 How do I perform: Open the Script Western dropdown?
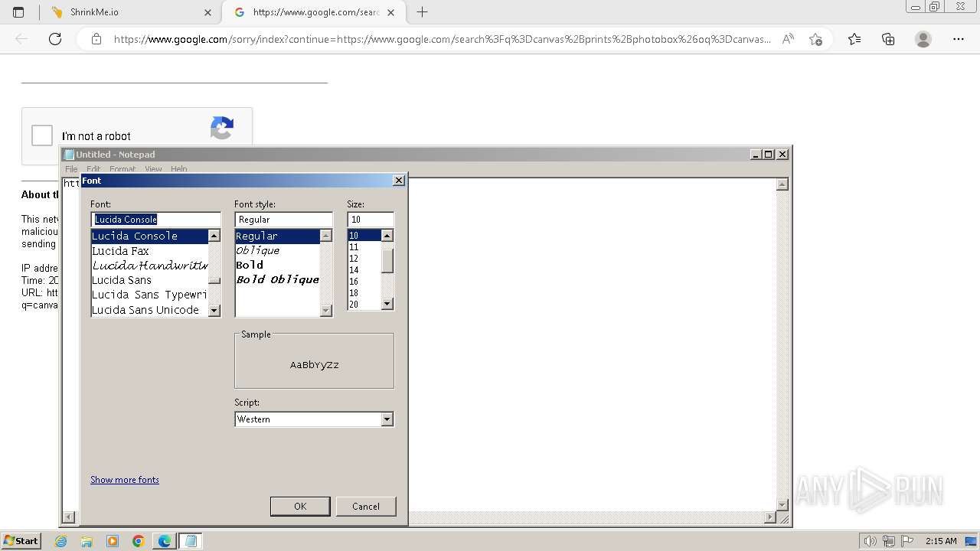click(x=314, y=419)
